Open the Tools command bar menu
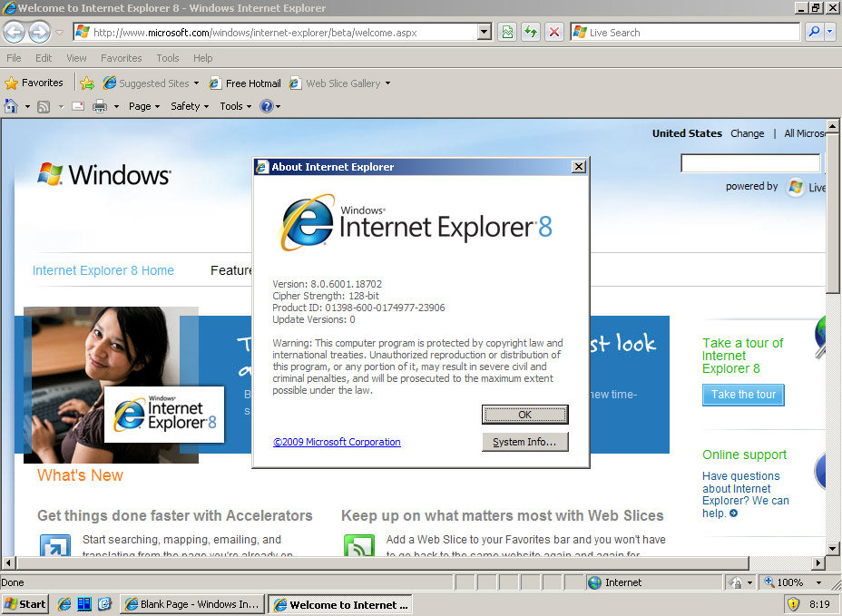This screenshot has width=842, height=616. 235,106
